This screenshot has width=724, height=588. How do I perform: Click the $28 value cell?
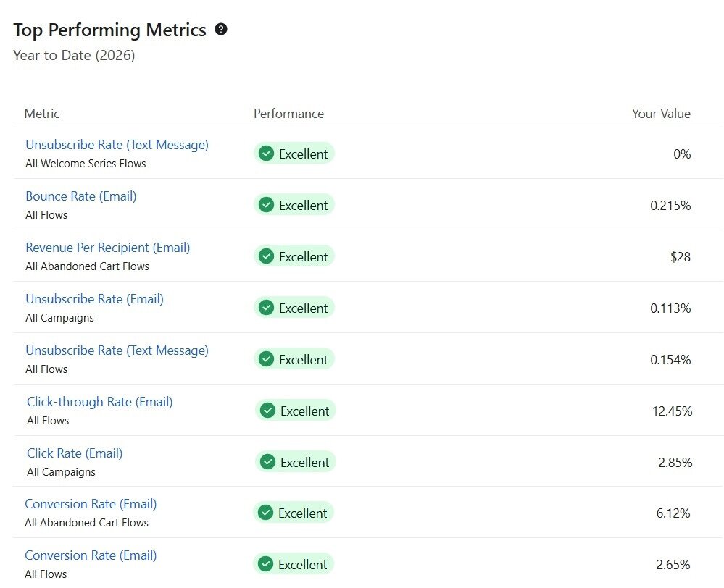[681, 256]
